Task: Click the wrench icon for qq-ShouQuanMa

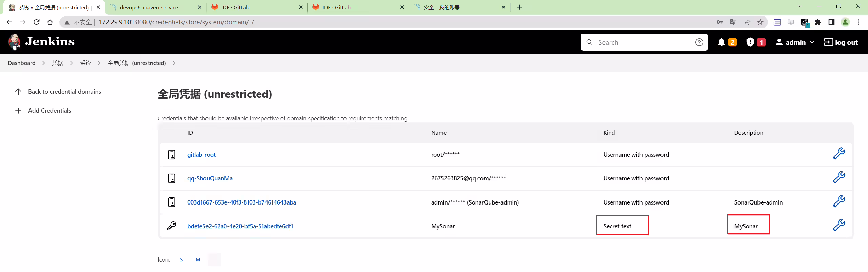Action: [x=839, y=177]
